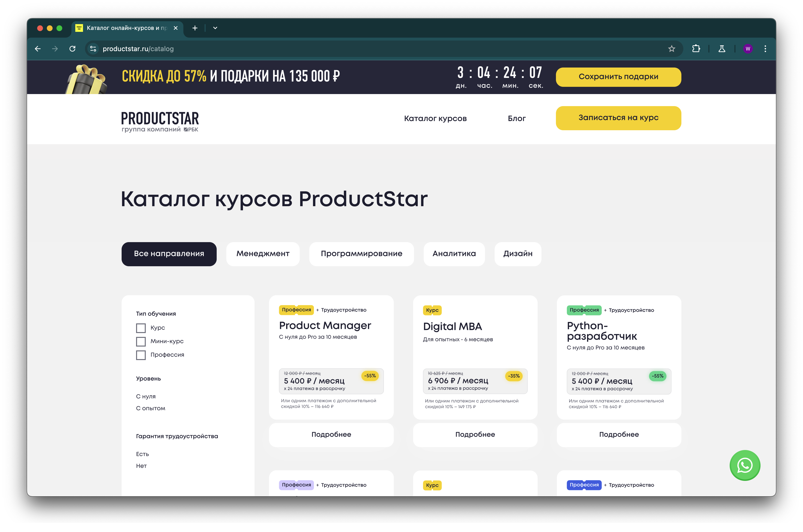Image resolution: width=803 pixels, height=532 pixels.
Task: Bookmark the page with the star icon
Action: tap(671, 48)
